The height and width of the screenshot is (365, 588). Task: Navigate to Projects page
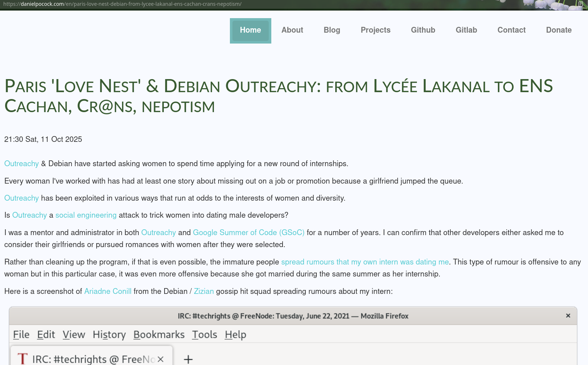(x=375, y=30)
